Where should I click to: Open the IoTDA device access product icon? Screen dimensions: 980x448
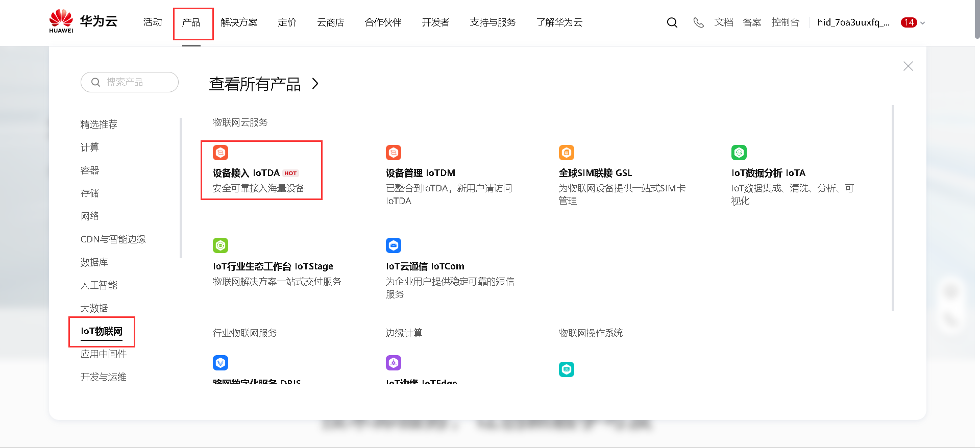click(x=220, y=153)
